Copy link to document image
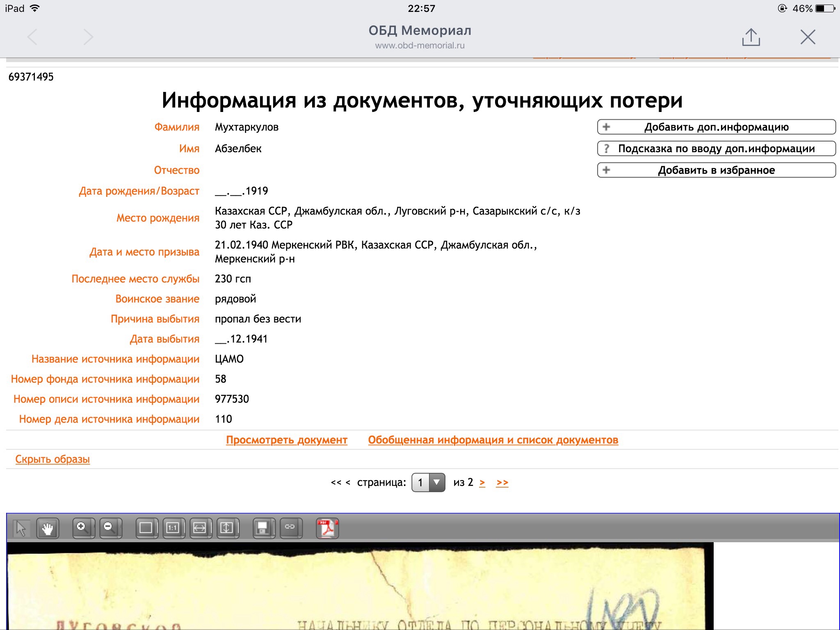Screen dimensions: 840x630 [x=291, y=528]
